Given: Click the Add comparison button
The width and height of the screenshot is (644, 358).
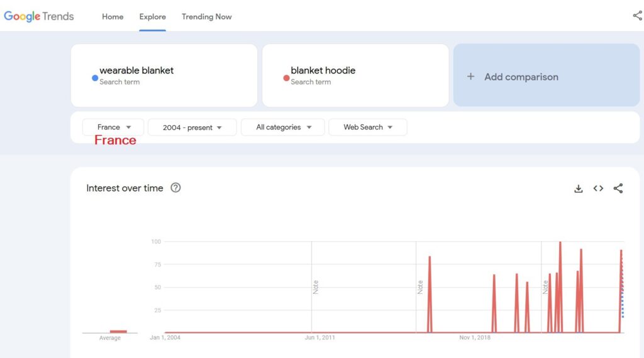Looking at the screenshot, I should (546, 76).
